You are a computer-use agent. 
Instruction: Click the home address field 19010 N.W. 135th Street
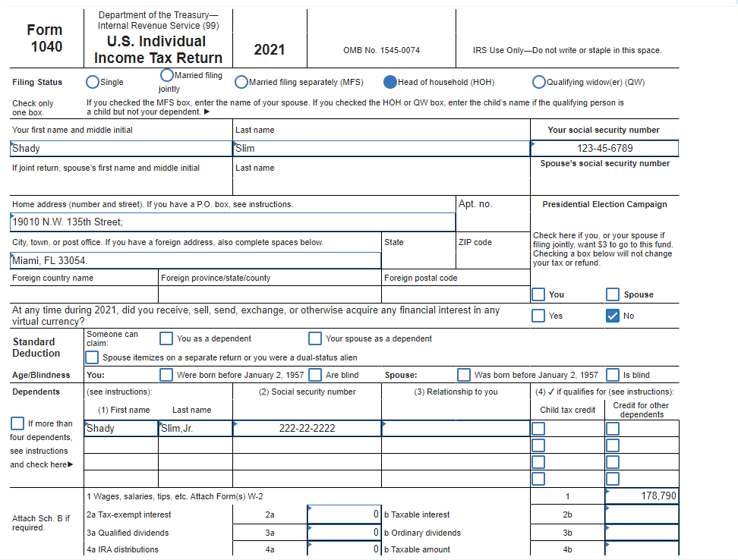tap(232, 222)
